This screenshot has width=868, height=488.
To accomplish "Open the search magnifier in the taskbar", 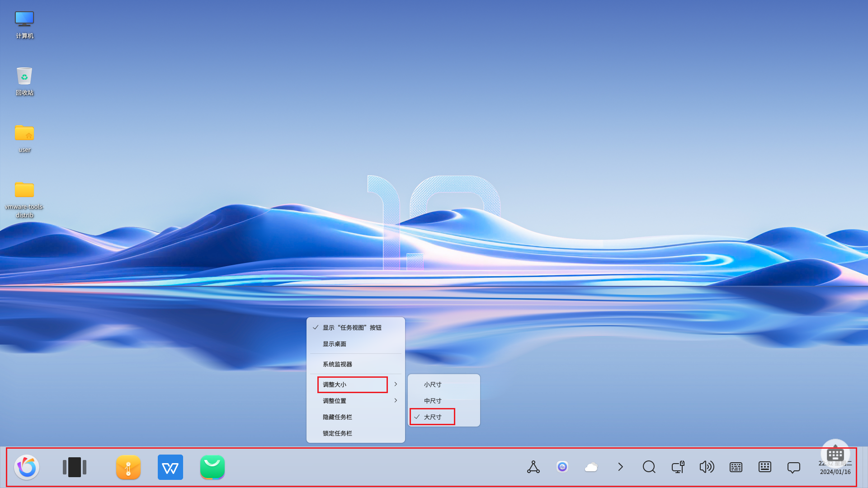I will pos(649,467).
